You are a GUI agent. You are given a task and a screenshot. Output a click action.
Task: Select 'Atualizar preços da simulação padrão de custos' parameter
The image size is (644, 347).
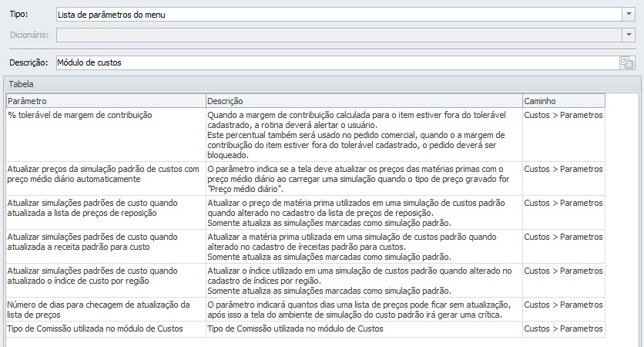106,178
